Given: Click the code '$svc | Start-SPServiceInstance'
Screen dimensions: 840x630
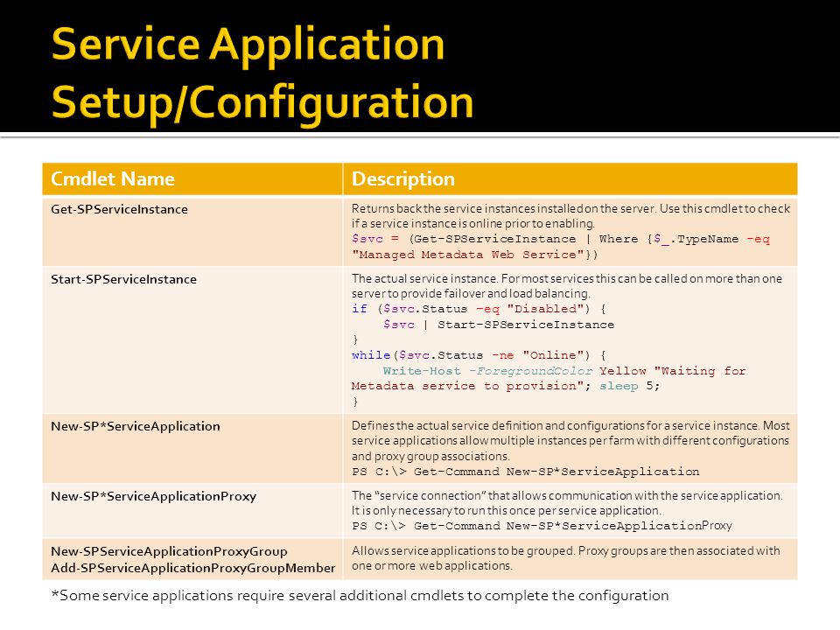Looking at the screenshot, I should [x=499, y=325].
